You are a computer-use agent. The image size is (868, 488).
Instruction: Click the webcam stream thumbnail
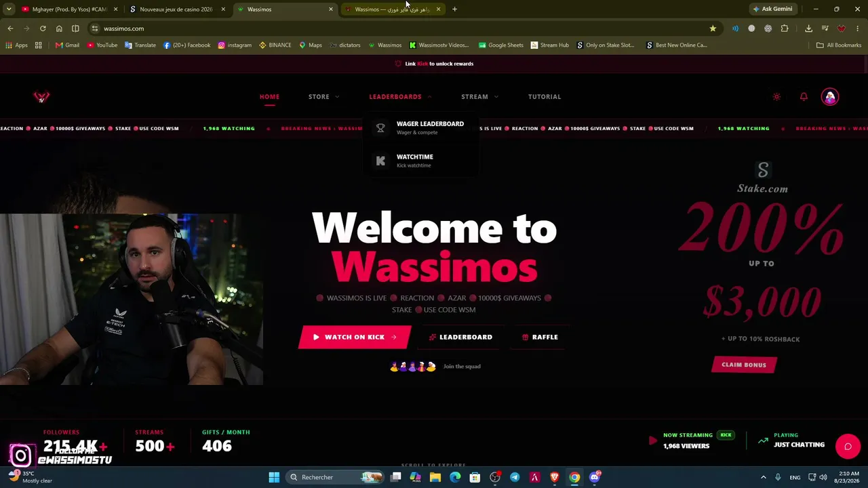click(132, 300)
